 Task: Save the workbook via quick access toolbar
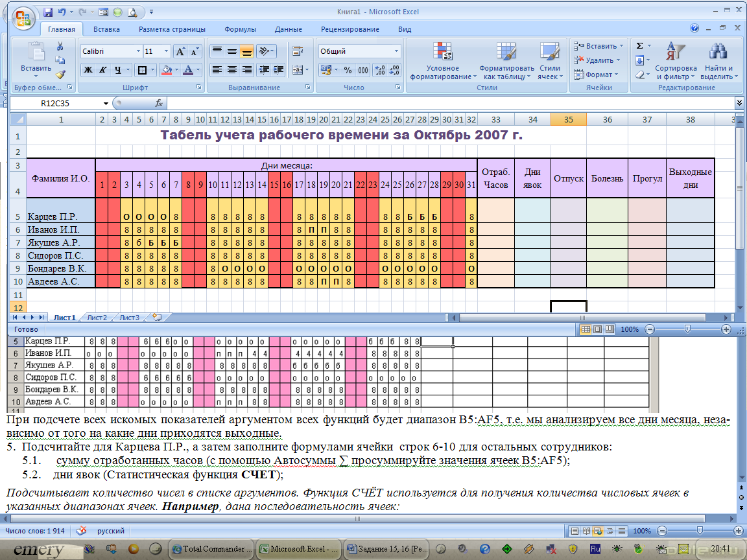(47, 12)
